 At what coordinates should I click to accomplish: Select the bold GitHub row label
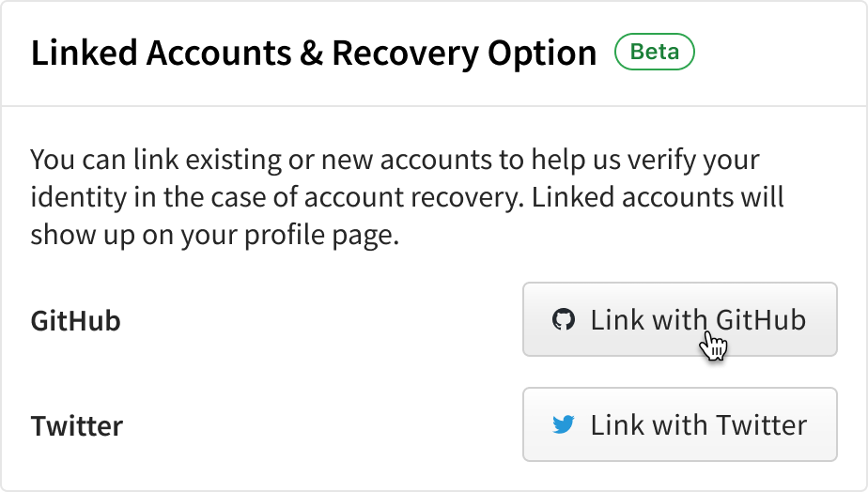[76, 321]
